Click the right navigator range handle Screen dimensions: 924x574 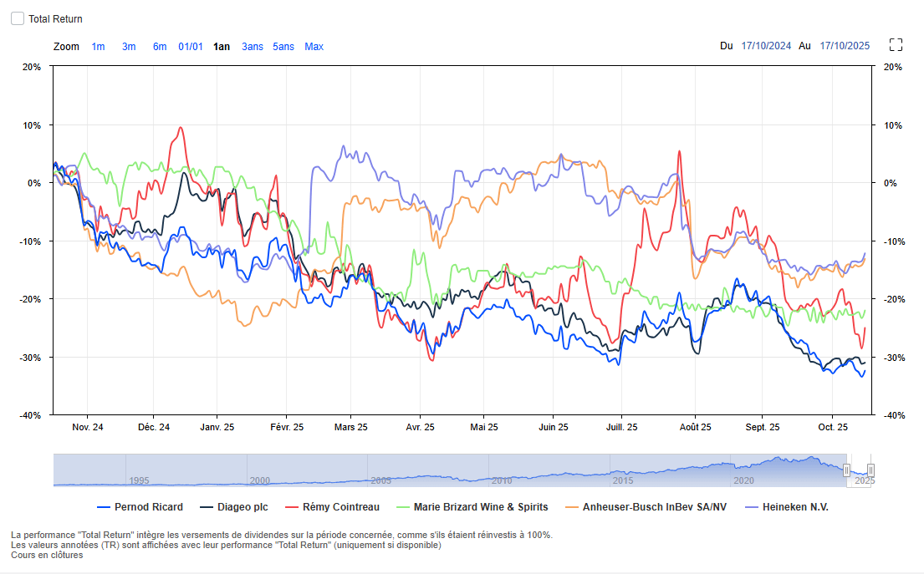[x=870, y=470]
